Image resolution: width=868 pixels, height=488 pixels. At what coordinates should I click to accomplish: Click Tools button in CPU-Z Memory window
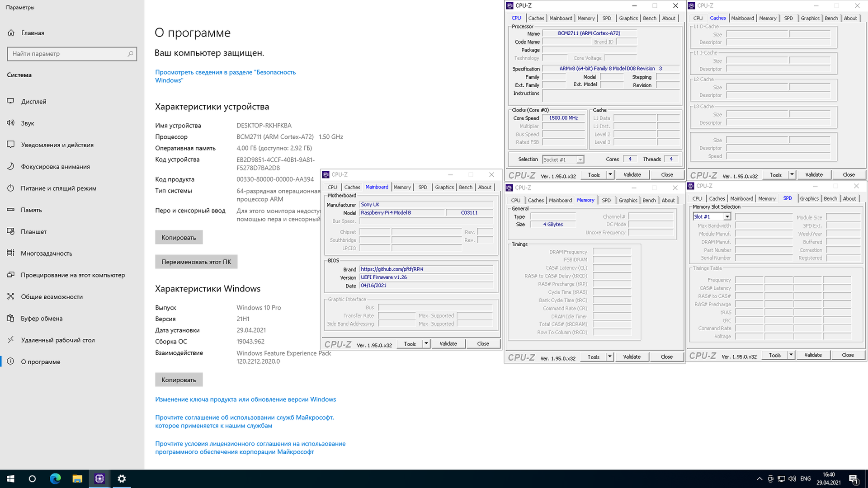point(593,357)
